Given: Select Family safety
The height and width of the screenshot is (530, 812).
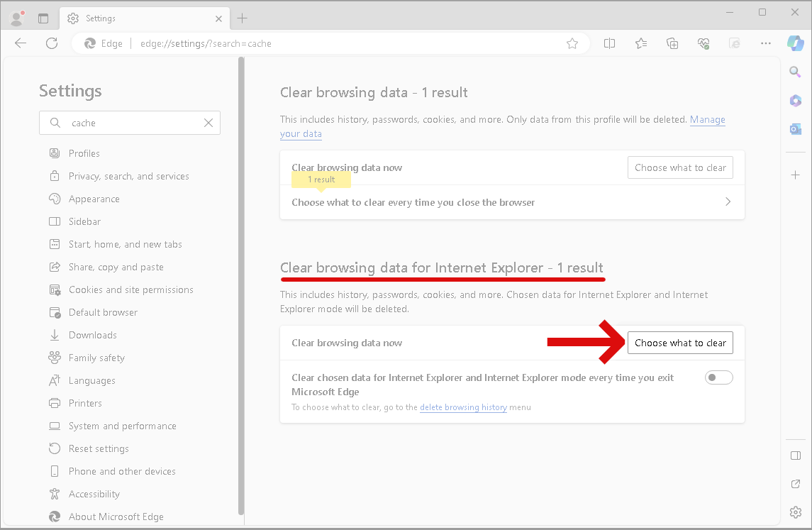Looking at the screenshot, I should (87, 358).
